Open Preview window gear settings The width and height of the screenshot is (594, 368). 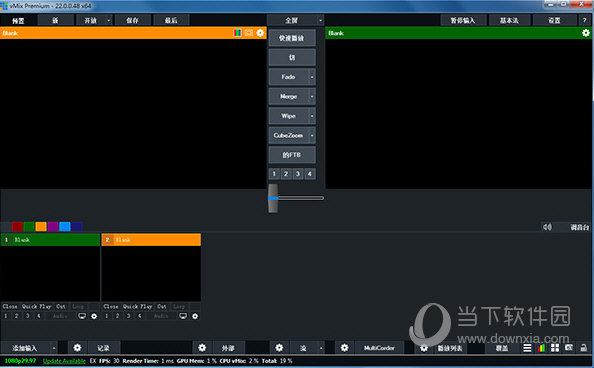tap(260, 33)
